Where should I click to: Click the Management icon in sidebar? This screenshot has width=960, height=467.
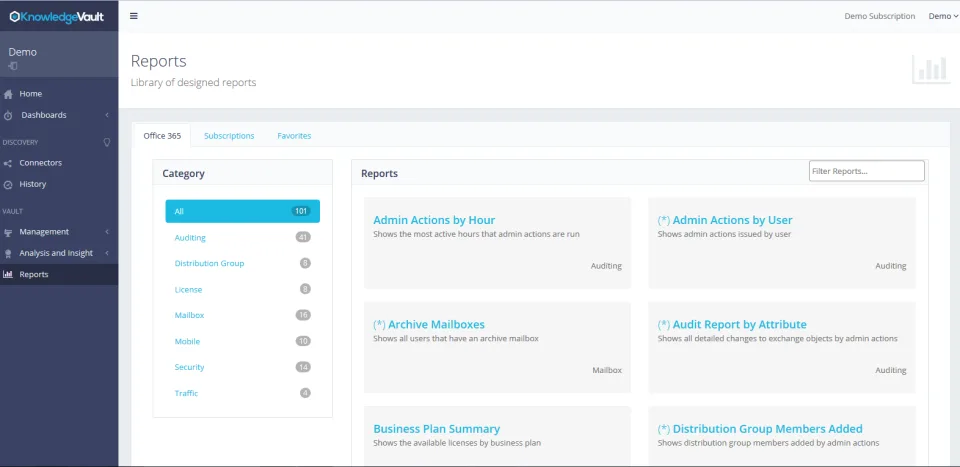[x=8, y=232]
